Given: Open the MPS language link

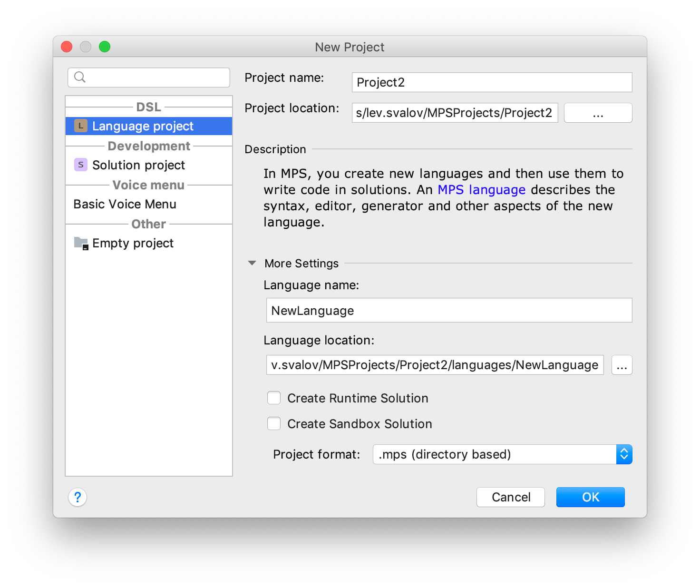Looking at the screenshot, I should [x=481, y=190].
